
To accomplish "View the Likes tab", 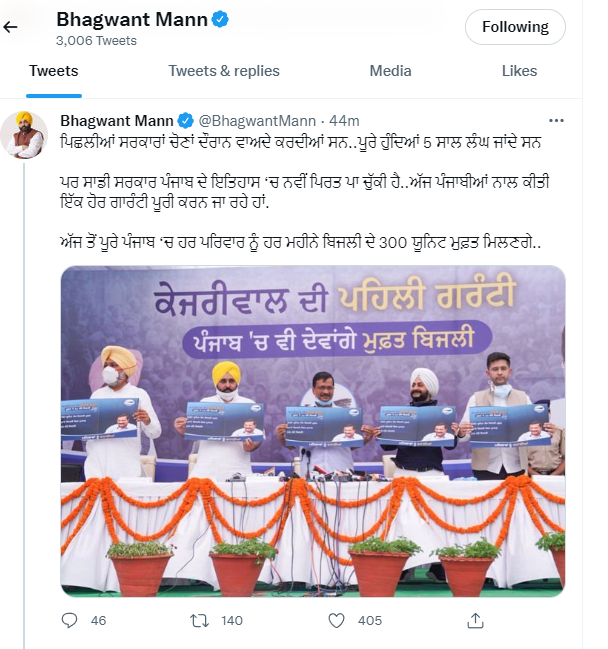I will 519,71.
